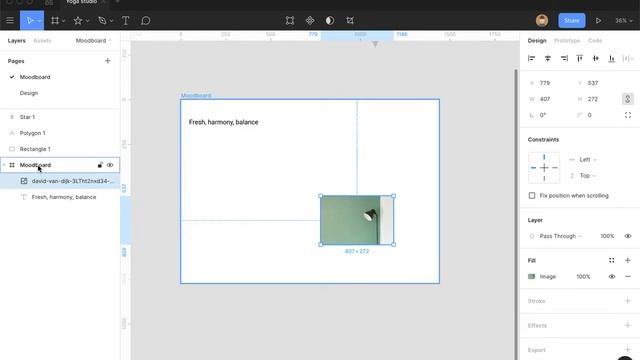The width and height of the screenshot is (640, 360).
Task: Open Moodboard page selector dropdown
Action: tap(93, 40)
